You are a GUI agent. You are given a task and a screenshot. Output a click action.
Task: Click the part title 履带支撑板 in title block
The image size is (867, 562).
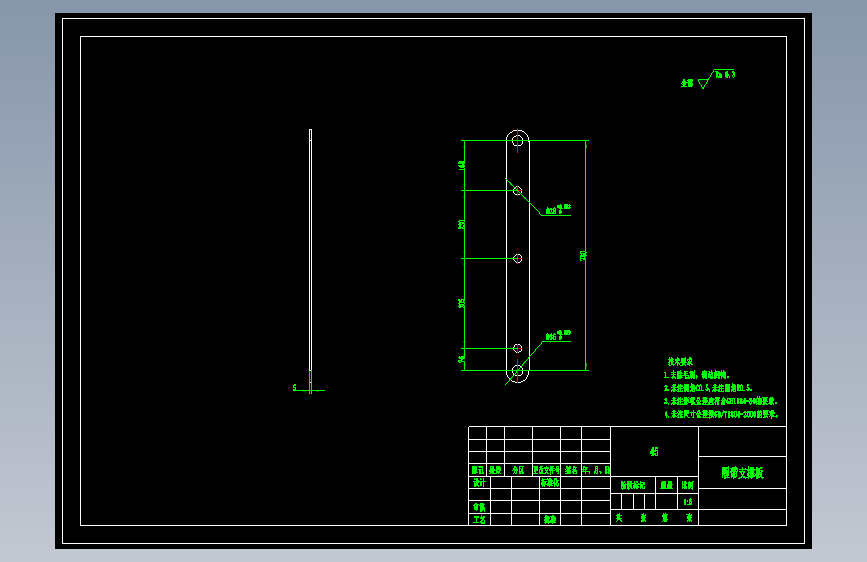pos(742,473)
